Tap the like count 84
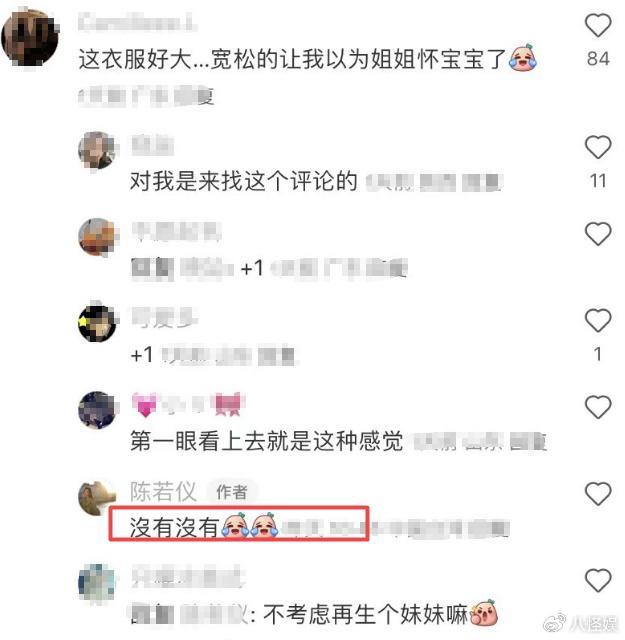Image resolution: width=625 pixels, height=640 pixels. pyautogui.click(x=598, y=58)
